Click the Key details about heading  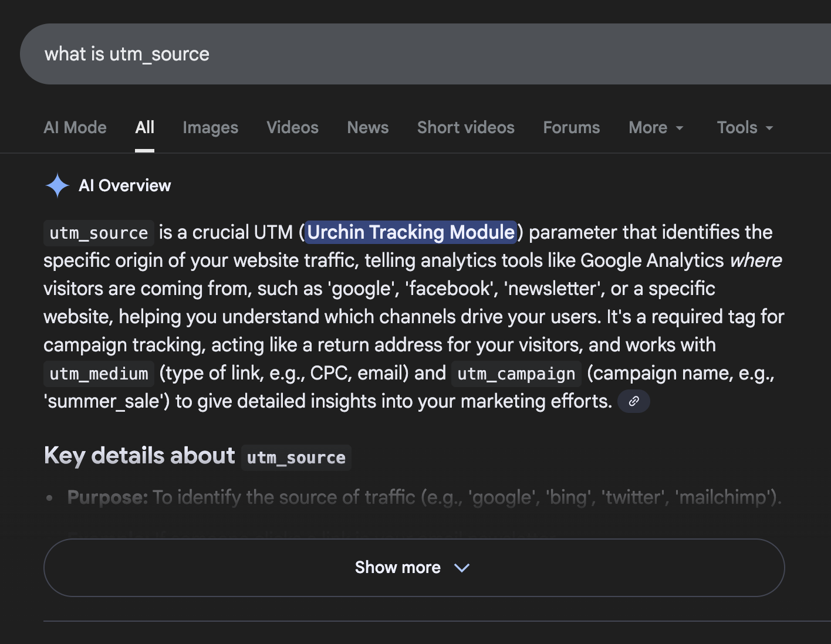tap(140, 456)
